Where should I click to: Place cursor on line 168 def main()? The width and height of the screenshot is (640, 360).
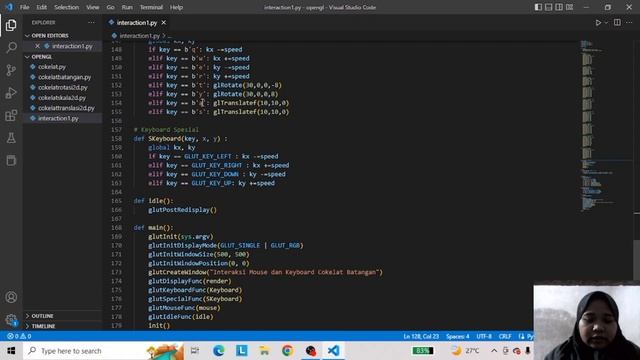tap(153, 228)
